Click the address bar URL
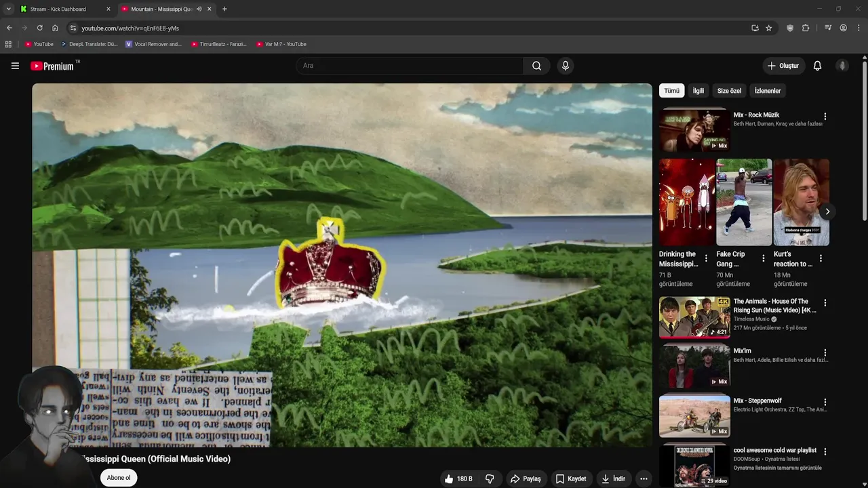The image size is (868, 488). click(130, 28)
